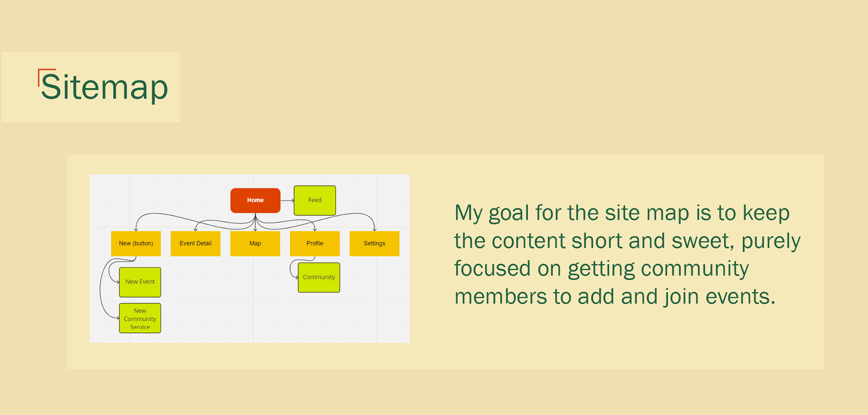Click the arrowhead entering New Event box

click(x=118, y=281)
